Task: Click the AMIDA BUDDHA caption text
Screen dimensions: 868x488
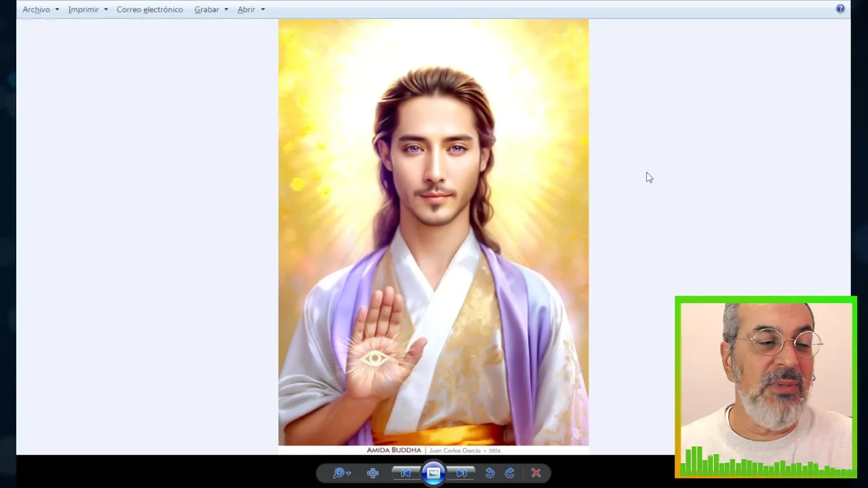Action: 394,450
